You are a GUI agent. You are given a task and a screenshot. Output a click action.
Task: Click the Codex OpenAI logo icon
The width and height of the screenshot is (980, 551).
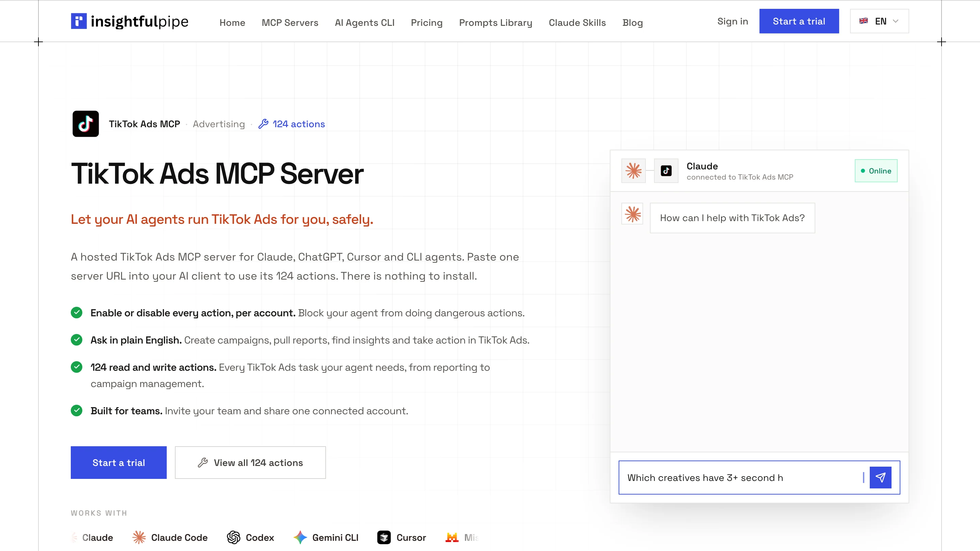click(233, 537)
